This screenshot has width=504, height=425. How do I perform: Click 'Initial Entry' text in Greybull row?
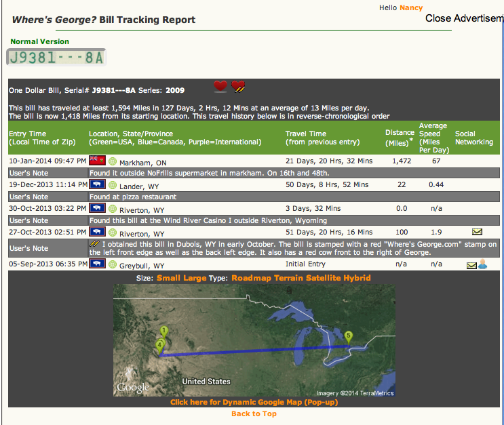click(305, 264)
